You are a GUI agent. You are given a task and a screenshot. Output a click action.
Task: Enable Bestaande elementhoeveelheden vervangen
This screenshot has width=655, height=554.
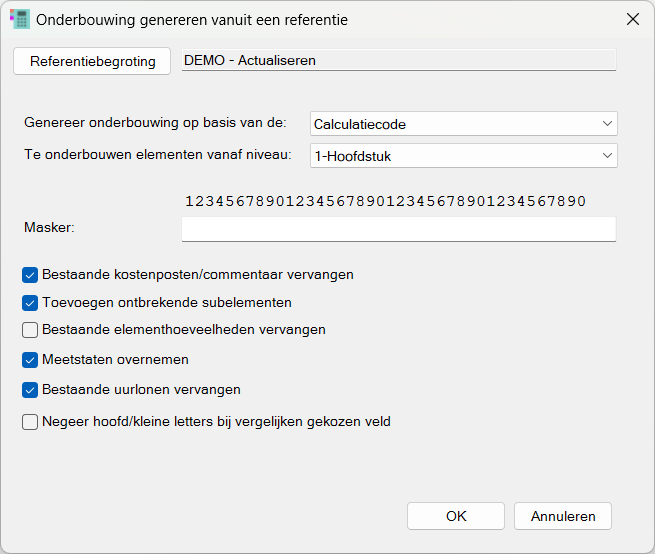tap(30, 330)
